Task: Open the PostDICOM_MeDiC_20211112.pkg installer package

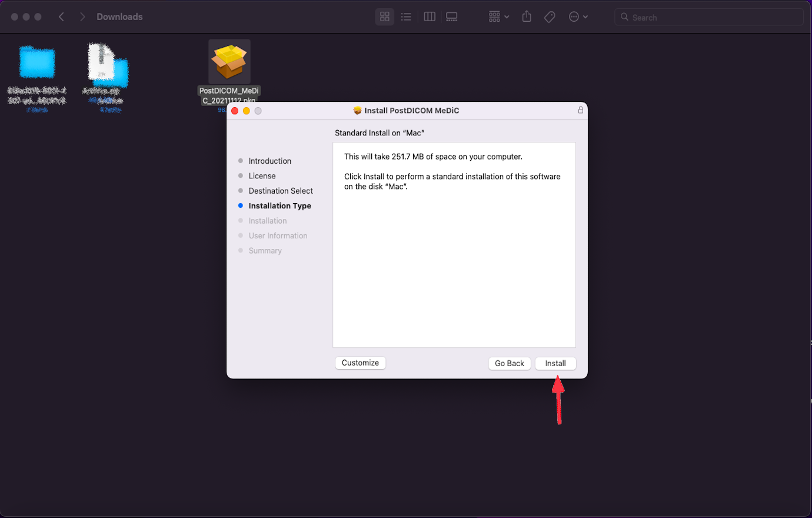Action: click(x=229, y=61)
